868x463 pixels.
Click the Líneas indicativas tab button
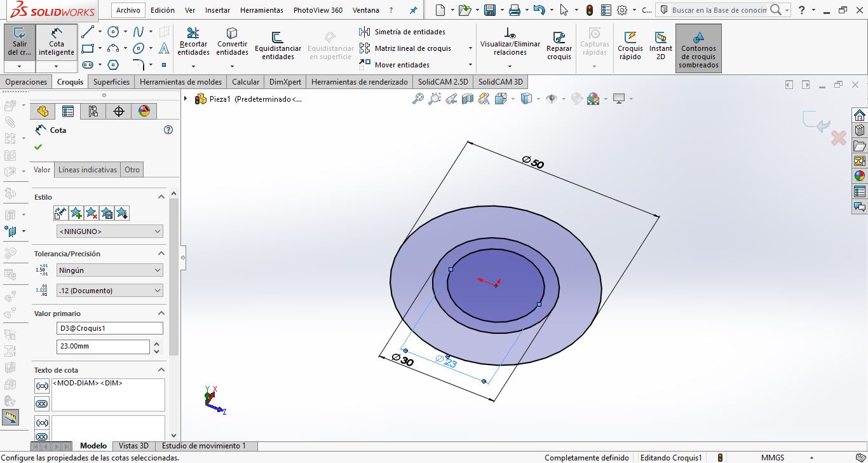pyautogui.click(x=88, y=170)
